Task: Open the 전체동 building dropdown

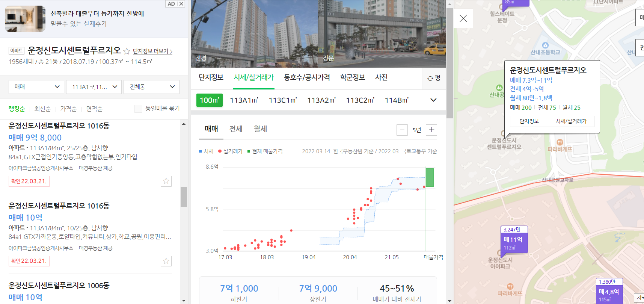Action: coord(151,87)
